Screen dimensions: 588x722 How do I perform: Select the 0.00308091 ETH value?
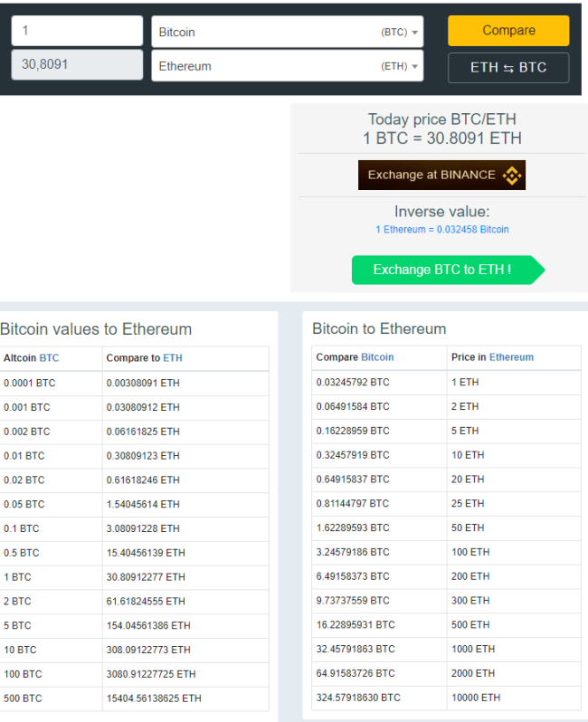[143, 383]
